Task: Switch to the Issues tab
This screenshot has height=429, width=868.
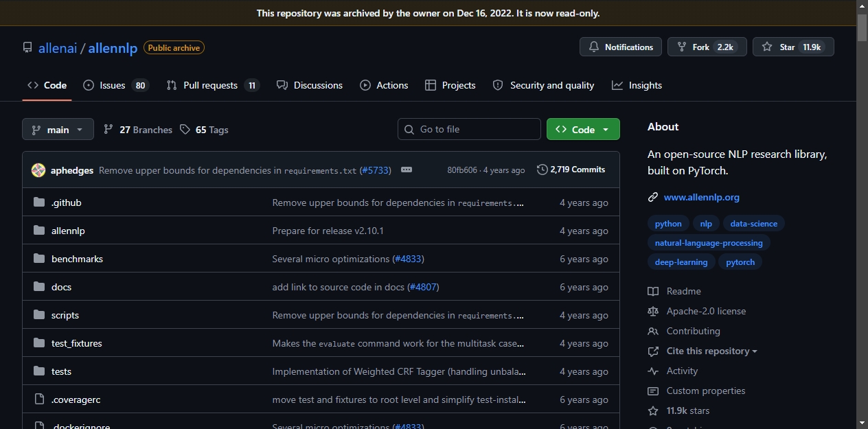Action: (116, 86)
